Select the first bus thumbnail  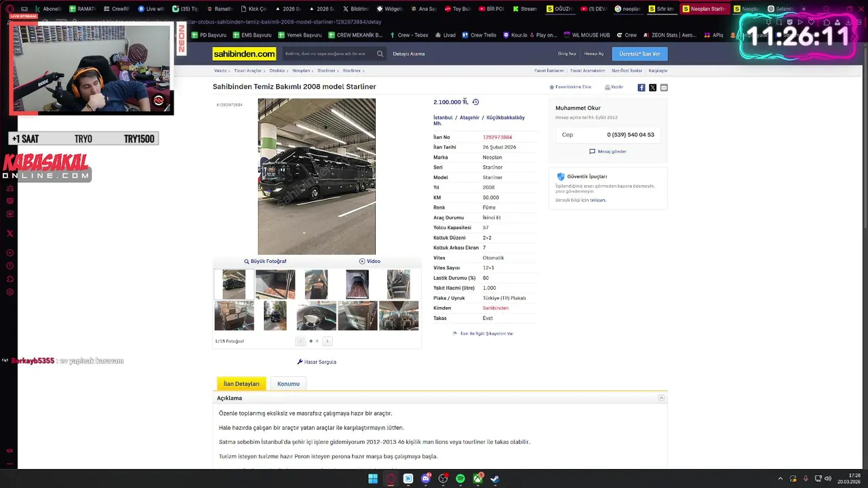pyautogui.click(x=234, y=284)
